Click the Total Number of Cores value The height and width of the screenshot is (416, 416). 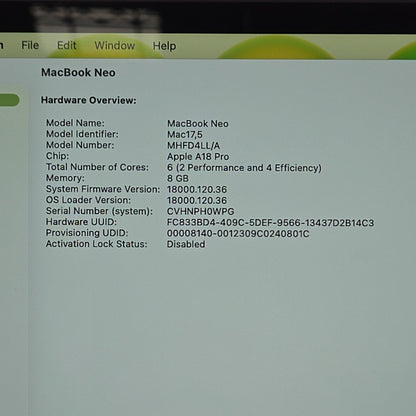(244, 168)
